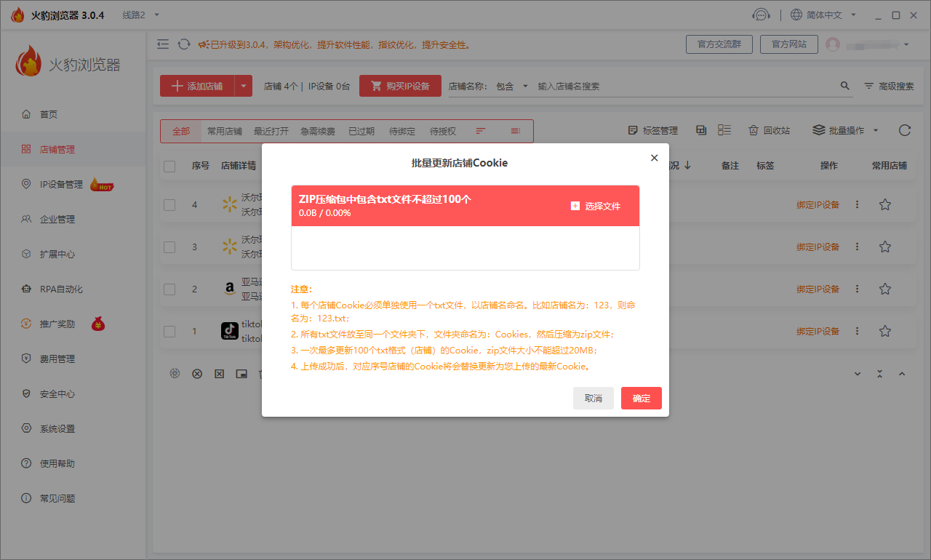931x560 pixels.
Task: Tick the checkbox for store row 4
Action: tap(169, 205)
